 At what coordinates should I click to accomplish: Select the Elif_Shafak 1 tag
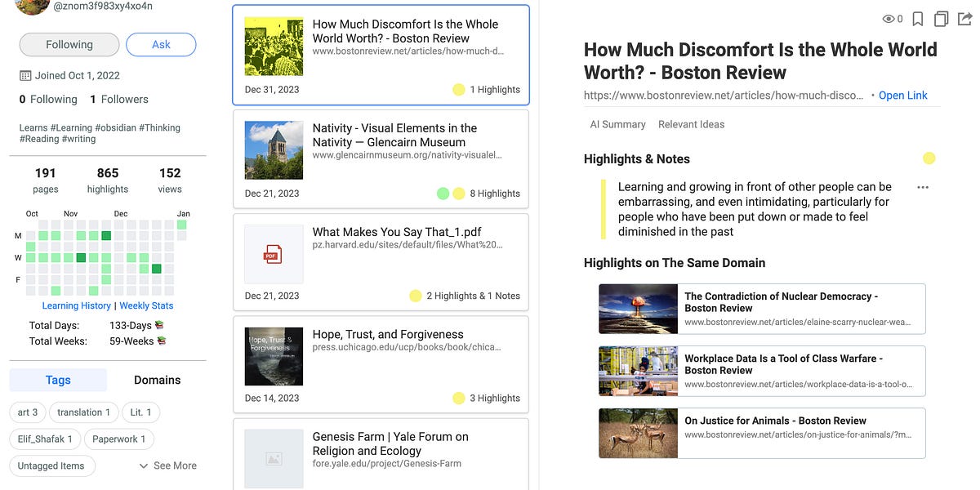coord(45,439)
